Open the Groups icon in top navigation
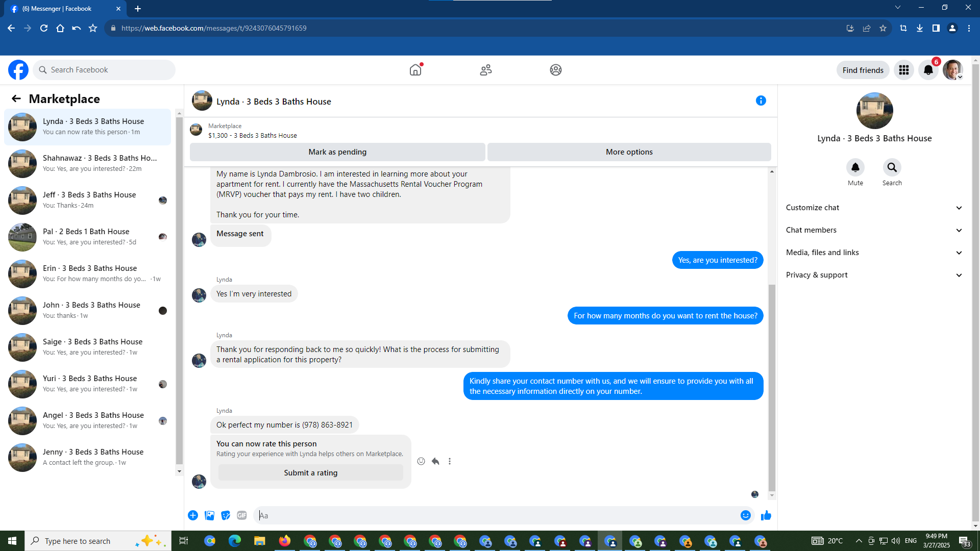Viewport: 980px width, 551px height. 556,70
